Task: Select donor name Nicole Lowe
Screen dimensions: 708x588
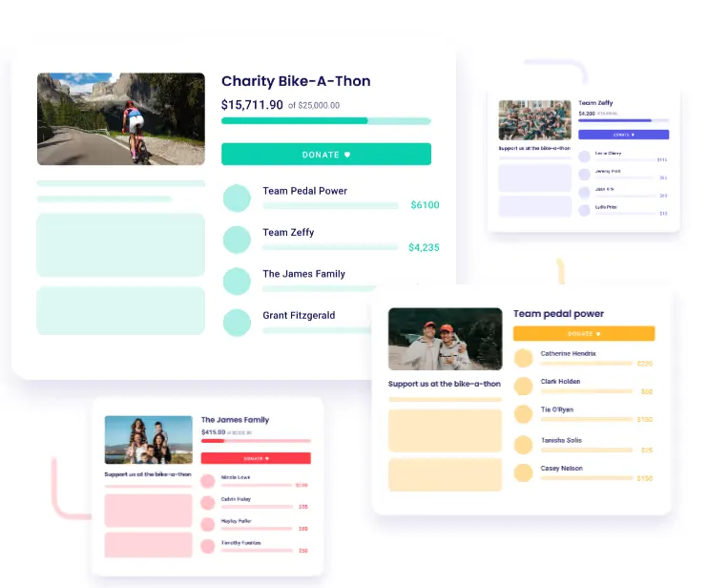Action: [236, 477]
